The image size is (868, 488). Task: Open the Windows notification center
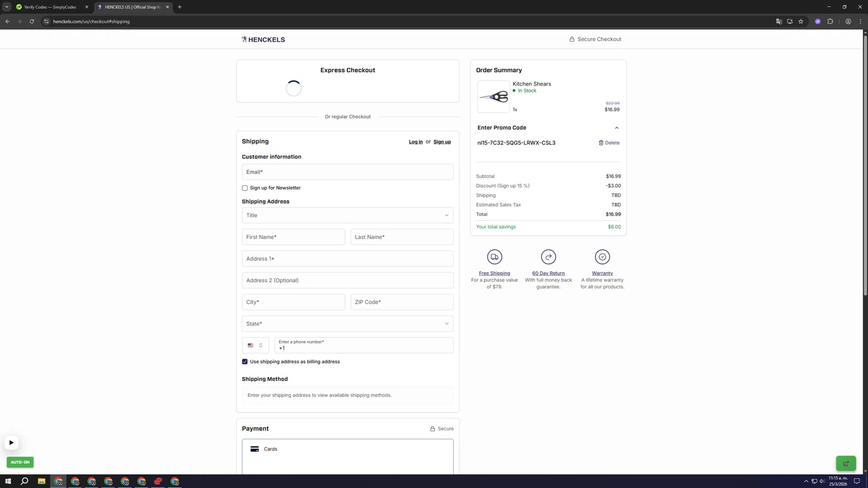[x=857, y=481]
